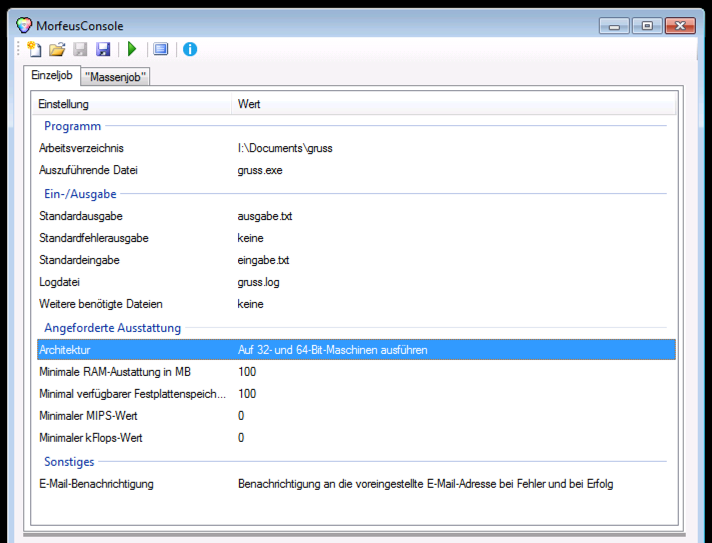
Task: Click the MorfeusConsole title bar app icon
Action: coord(24,25)
